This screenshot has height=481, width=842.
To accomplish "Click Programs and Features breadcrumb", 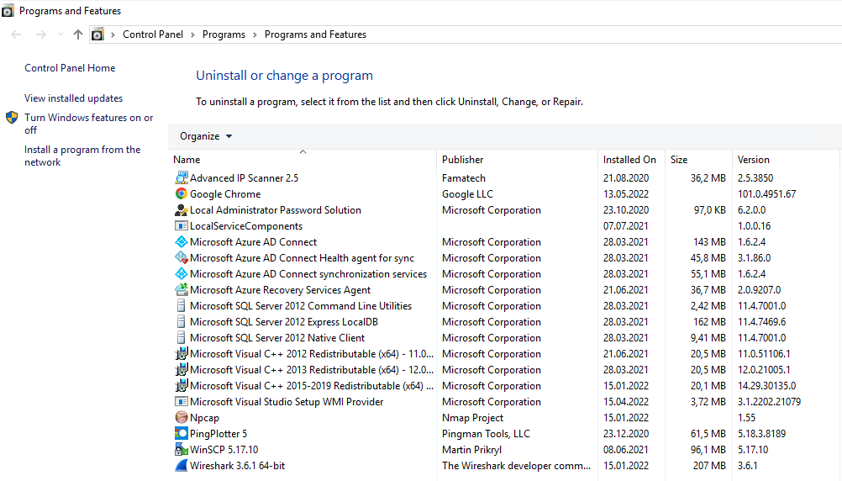I will [315, 34].
